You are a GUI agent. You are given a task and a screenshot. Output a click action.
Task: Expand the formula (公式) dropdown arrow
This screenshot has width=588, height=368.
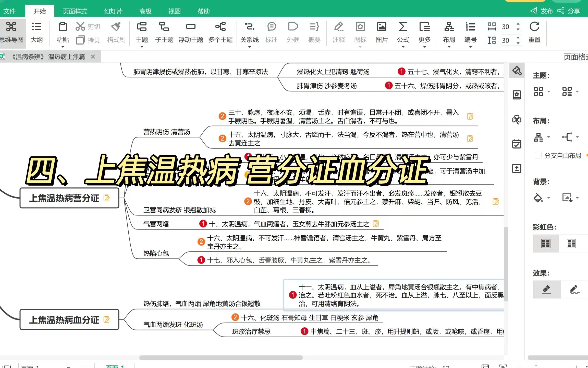(403, 47)
